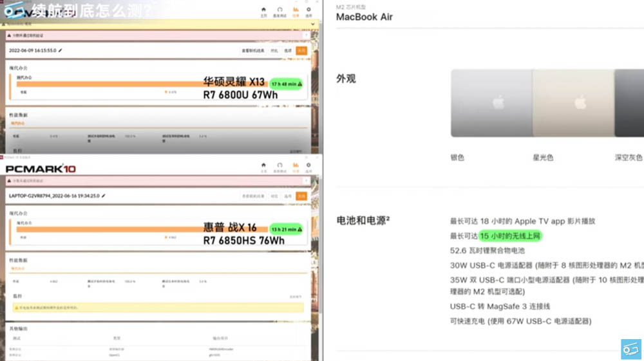Click help button on bottom pink warning banner
The width and height of the screenshot is (644, 361).
pos(305,180)
